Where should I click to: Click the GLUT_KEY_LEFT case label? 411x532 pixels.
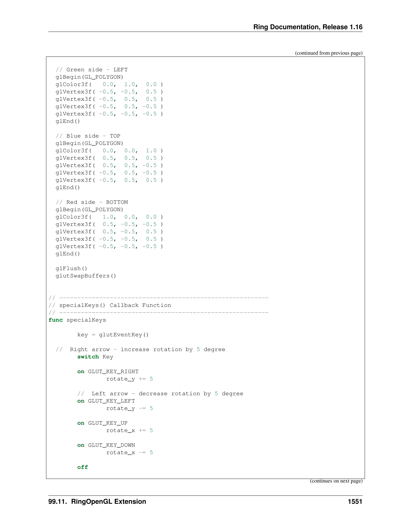click(x=111, y=401)
